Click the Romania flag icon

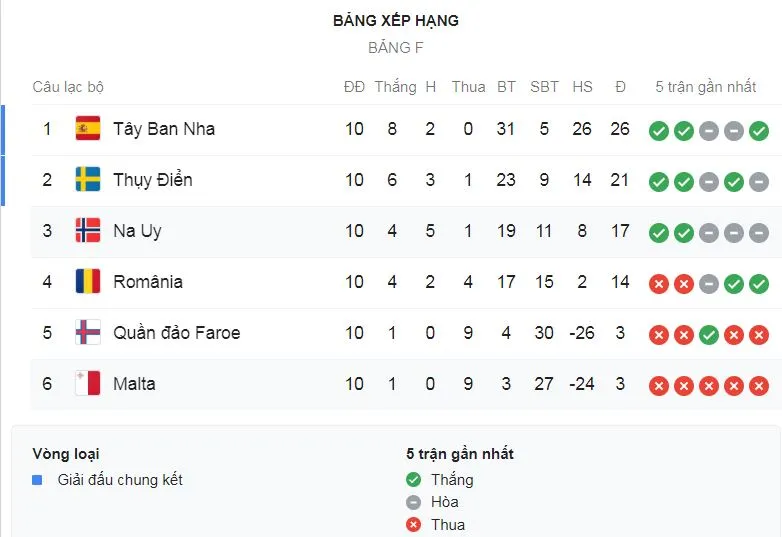pos(88,281)
